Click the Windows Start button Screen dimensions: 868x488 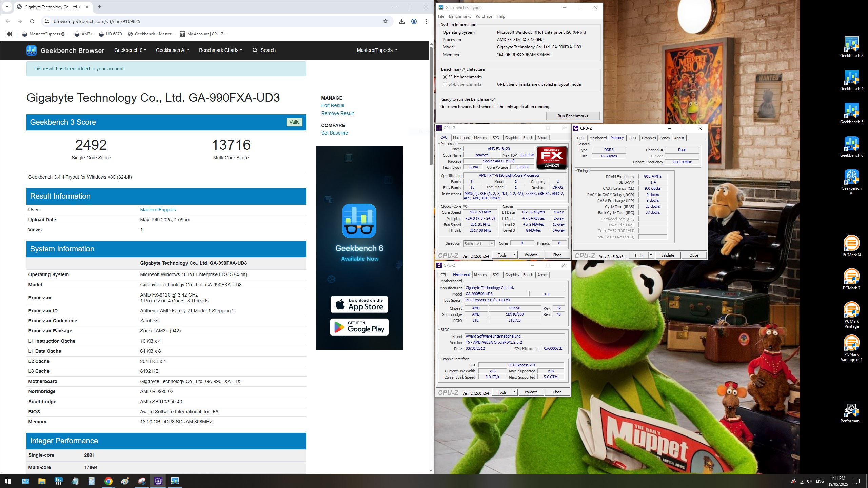(8, 481)
